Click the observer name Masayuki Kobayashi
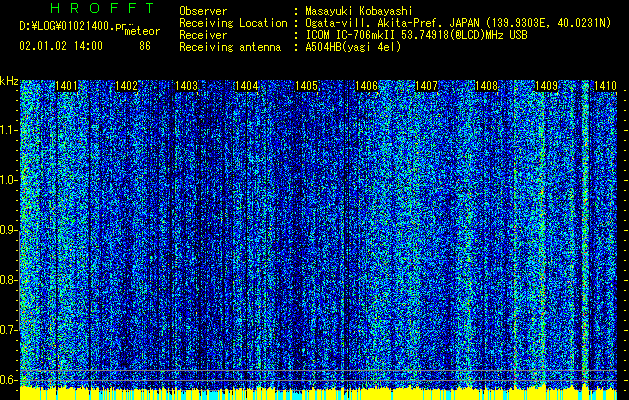629x400 pixels. (359, 11)
